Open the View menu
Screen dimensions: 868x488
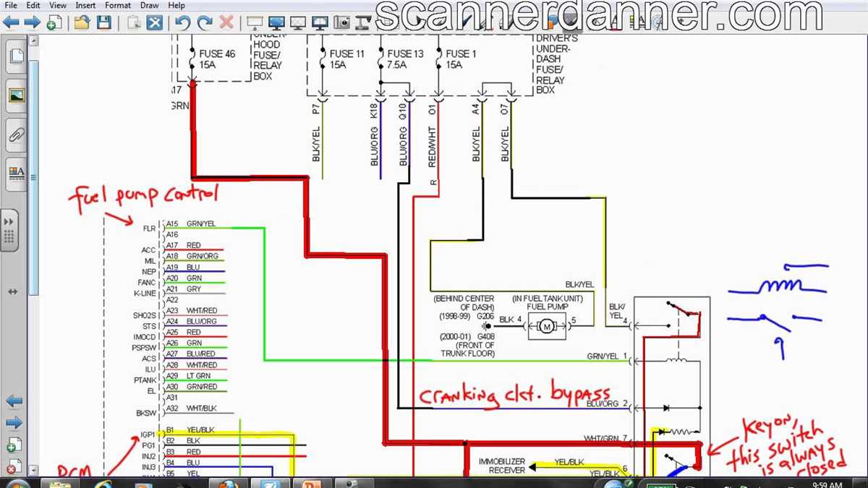coord(58,5)
